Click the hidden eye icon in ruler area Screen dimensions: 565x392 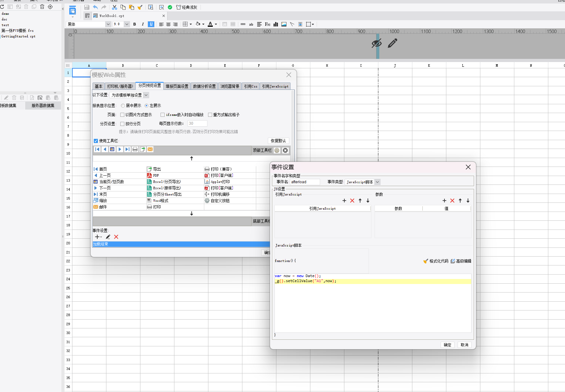(x=376, y=43)
